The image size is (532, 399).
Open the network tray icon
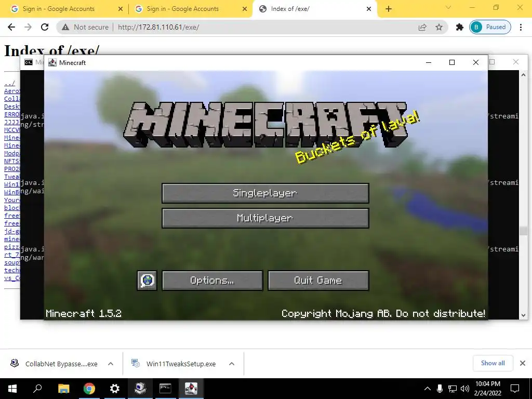coord(453,389)
